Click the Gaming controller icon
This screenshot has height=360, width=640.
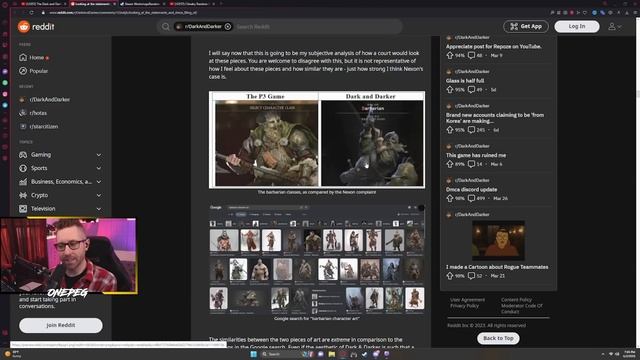23,155
